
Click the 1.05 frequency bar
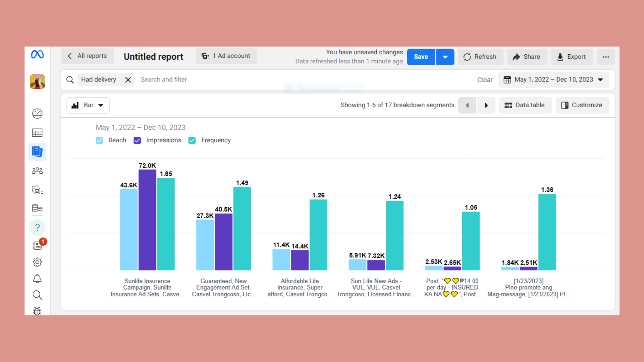[471, 241]
